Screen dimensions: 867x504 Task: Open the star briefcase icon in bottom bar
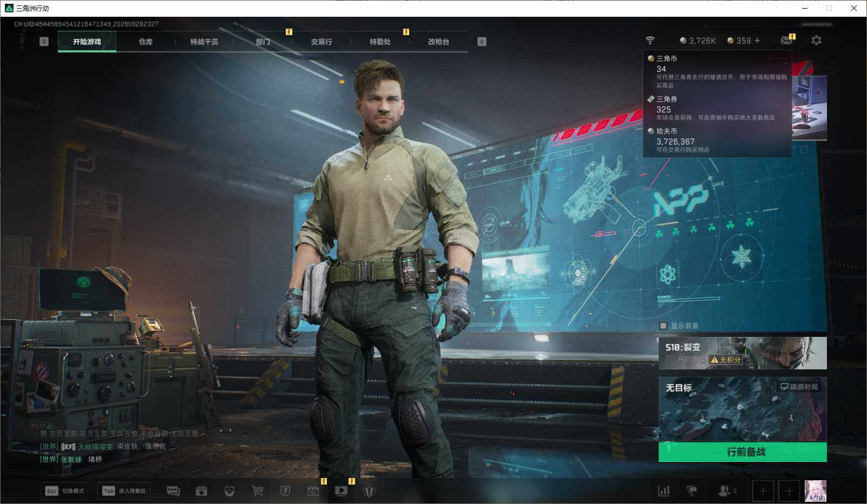(x=201, y=491)
